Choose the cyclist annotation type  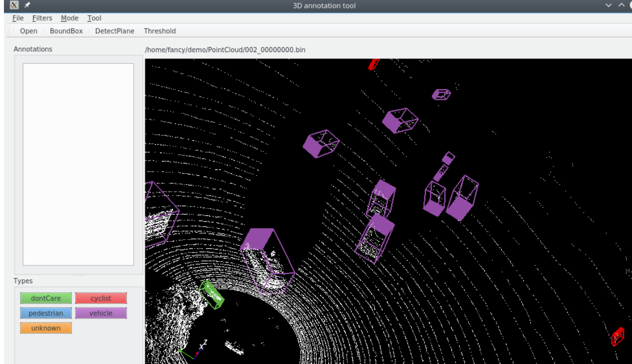[x=101, y=298]
